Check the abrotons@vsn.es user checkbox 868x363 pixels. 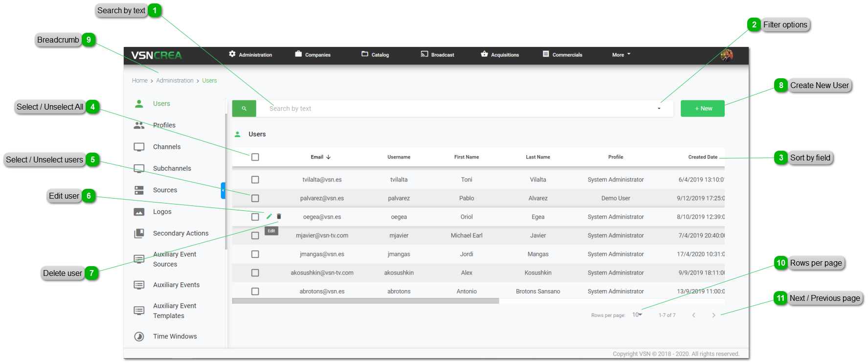pyautogui.click(x=255, y=291)
